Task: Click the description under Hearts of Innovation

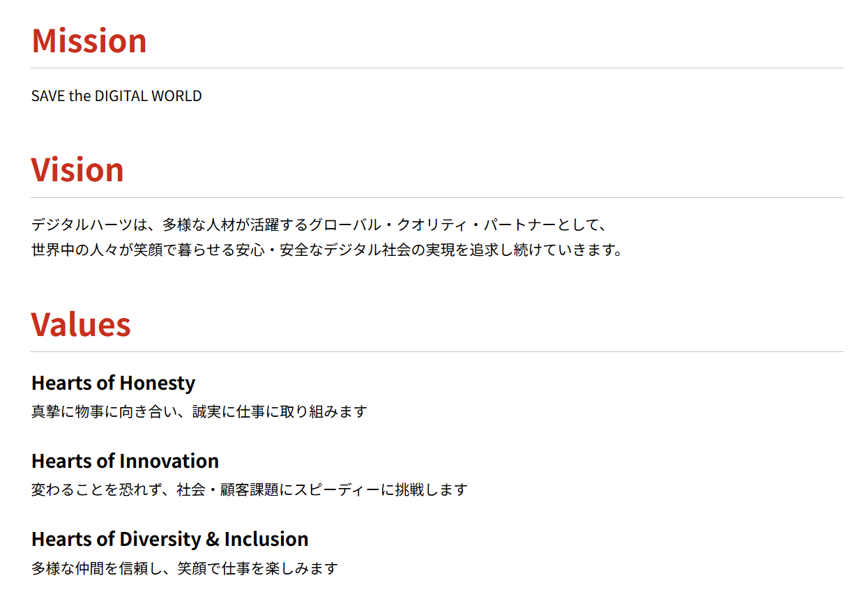Action: click(x=250, y=490)
